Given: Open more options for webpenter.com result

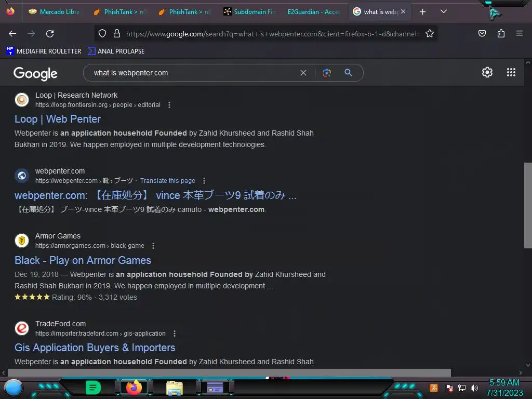Looking at the screenshot, I should point(204,181).
